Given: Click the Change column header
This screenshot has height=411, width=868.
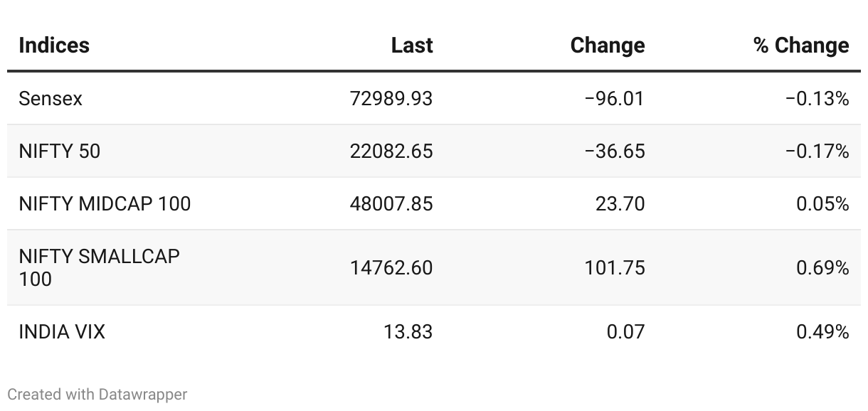Looking at the screenshot, I should pos(607,46).
